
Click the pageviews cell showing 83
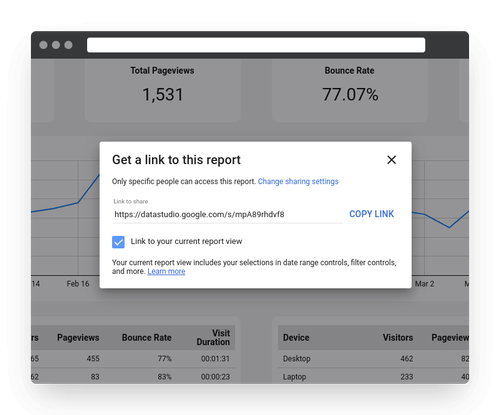tap(95, 377)
